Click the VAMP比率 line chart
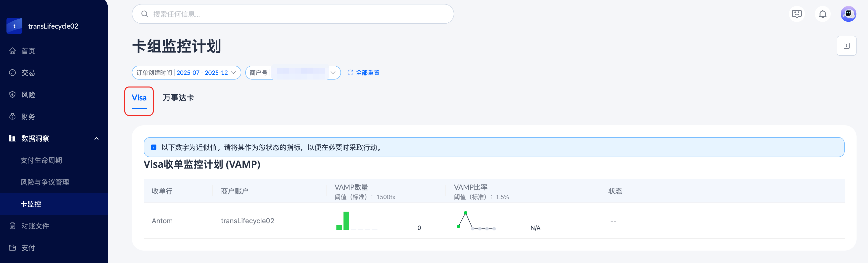The image size is (868, 263). (x=476, y=221)
